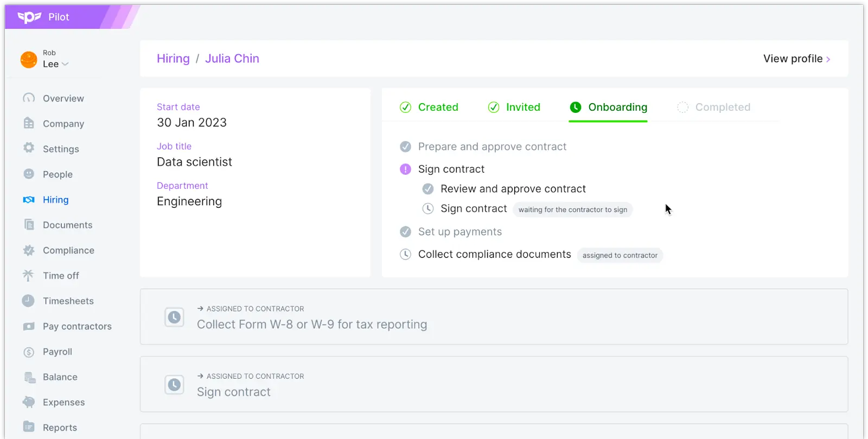The height and width of the screenshot is (439, 868).
Task: Select the Completed stage tab
Action: tap(714, 107)
